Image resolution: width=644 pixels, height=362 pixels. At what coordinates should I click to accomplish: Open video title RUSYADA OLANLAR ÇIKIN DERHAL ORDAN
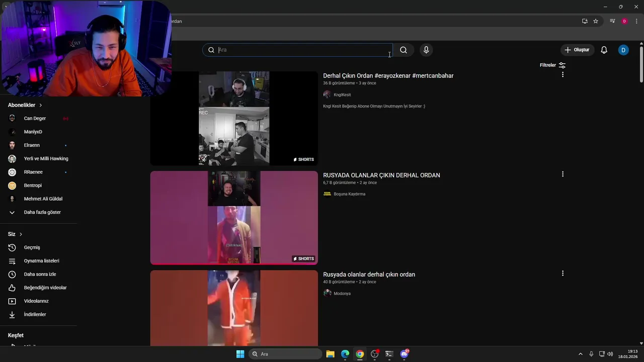(x=381, y=175)
